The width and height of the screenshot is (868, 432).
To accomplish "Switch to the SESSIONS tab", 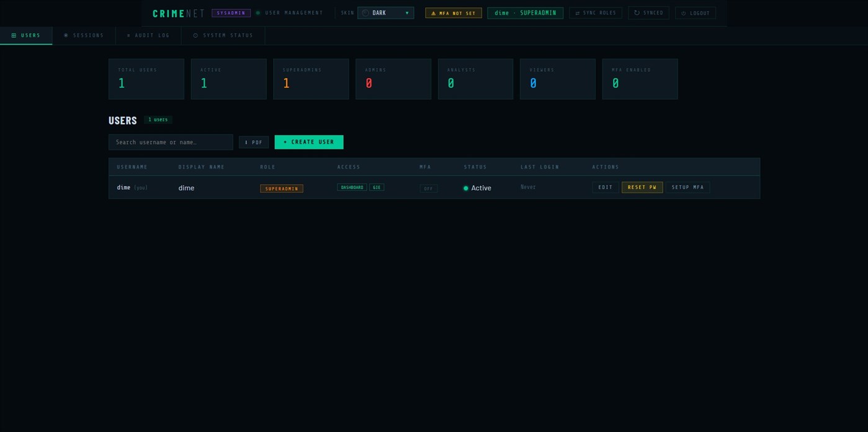I will pyautogui.click(x=84, y=35).
